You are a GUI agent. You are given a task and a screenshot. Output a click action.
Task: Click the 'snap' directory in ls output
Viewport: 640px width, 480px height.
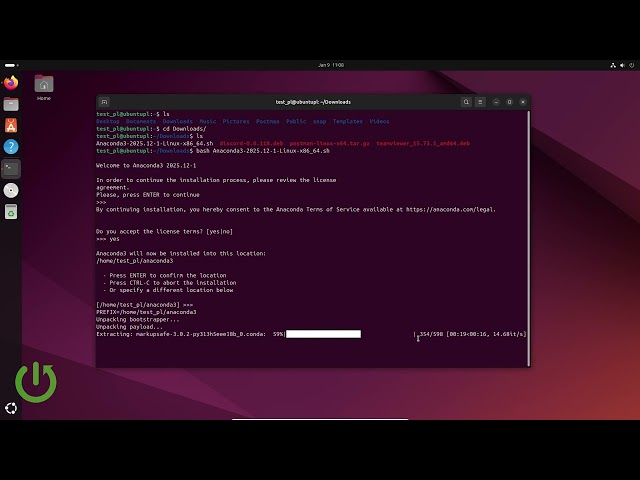(x=320, y=121)
